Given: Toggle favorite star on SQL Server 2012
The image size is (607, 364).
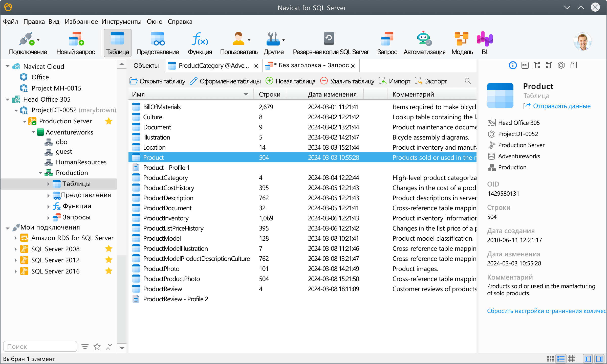Looking at the screenshot, I should pyautogui.click(x=109, y=260).
